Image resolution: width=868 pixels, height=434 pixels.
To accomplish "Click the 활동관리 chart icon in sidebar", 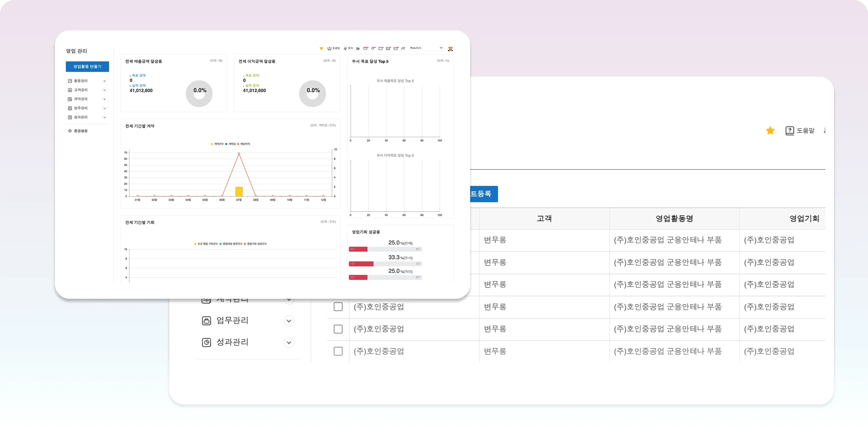I will (x=70, y=81).
